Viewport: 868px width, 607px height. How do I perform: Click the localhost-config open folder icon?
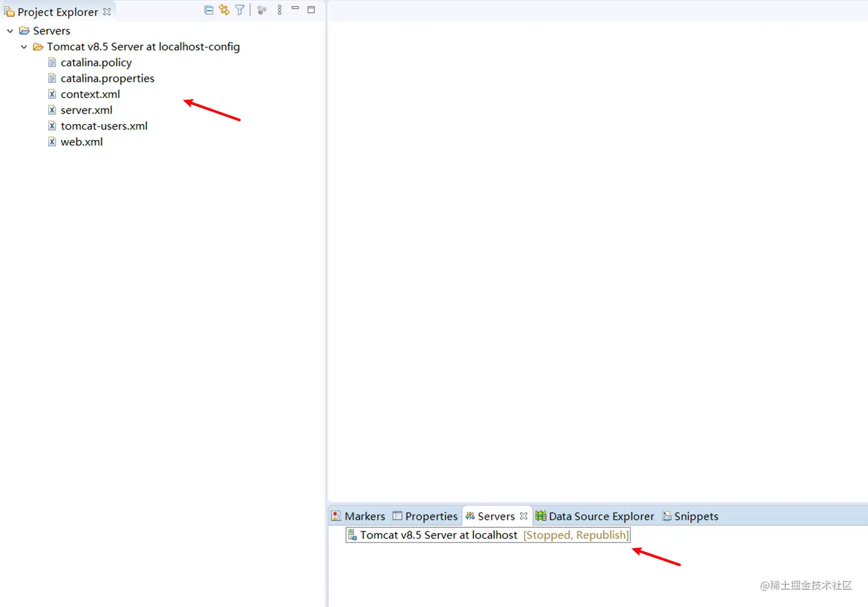point(38,46)
